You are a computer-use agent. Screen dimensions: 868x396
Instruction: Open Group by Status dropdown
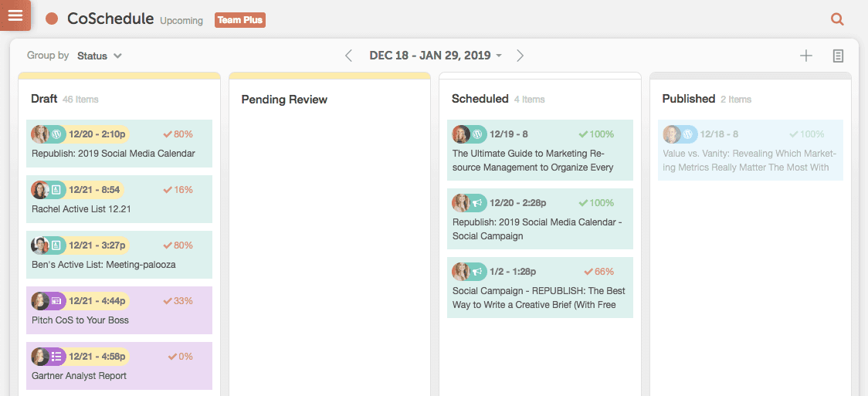(100, 56)
